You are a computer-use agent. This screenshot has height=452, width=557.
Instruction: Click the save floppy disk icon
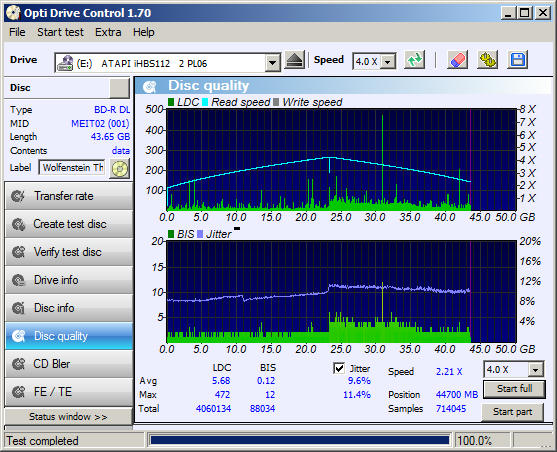pos(518,60)
